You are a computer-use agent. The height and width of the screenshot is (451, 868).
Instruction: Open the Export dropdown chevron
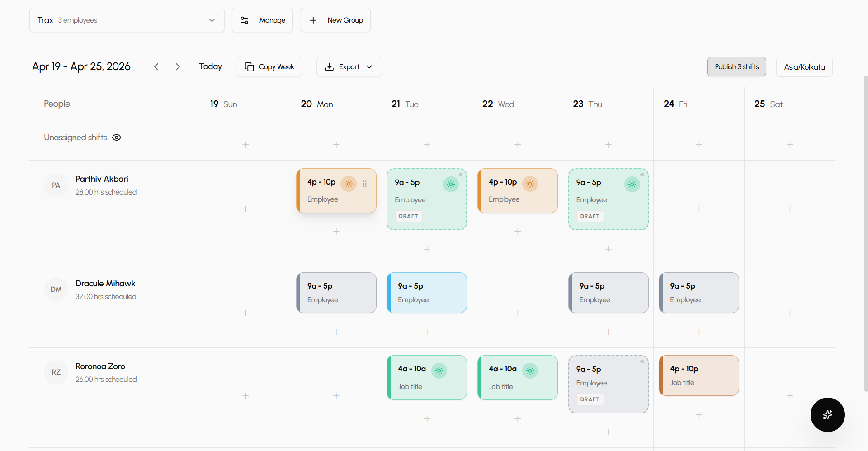[x=369, y=66]
